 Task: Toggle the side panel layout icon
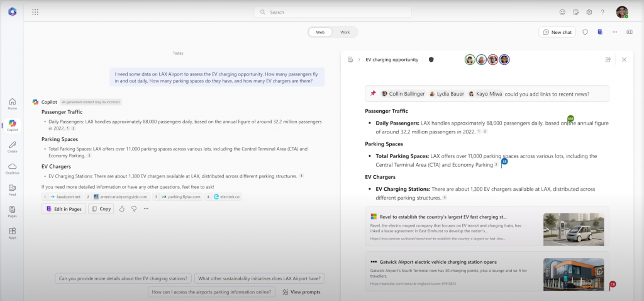tap(629, 32)
